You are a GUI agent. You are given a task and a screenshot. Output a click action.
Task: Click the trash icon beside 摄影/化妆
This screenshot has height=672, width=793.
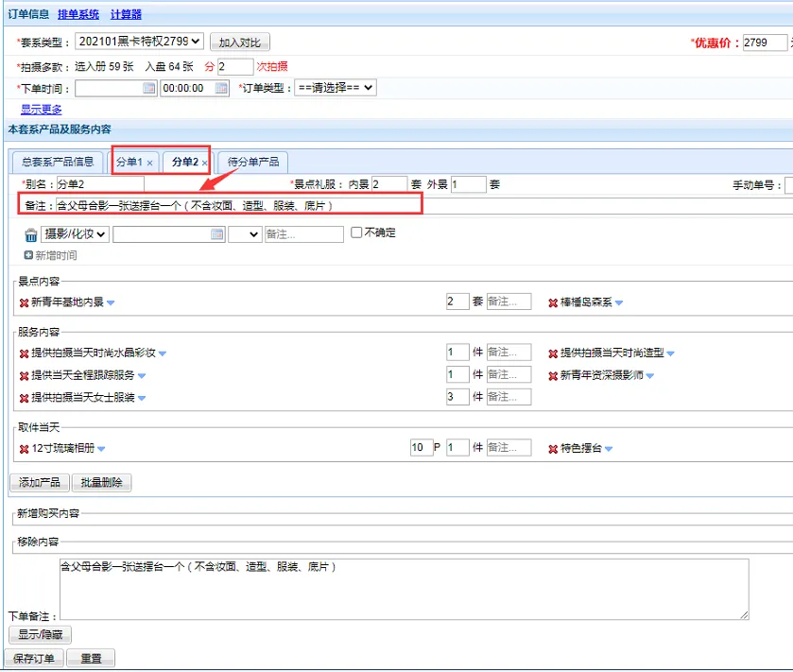tap(31, 235)
